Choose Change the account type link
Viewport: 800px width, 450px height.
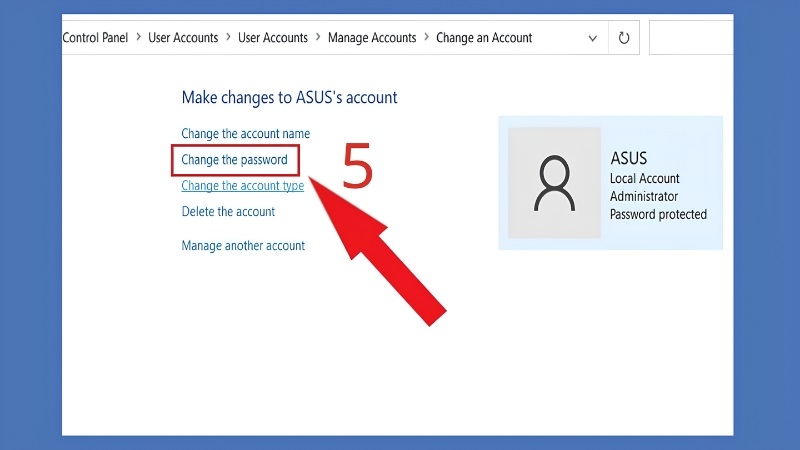pyautogui.click(x=242, y=186)
